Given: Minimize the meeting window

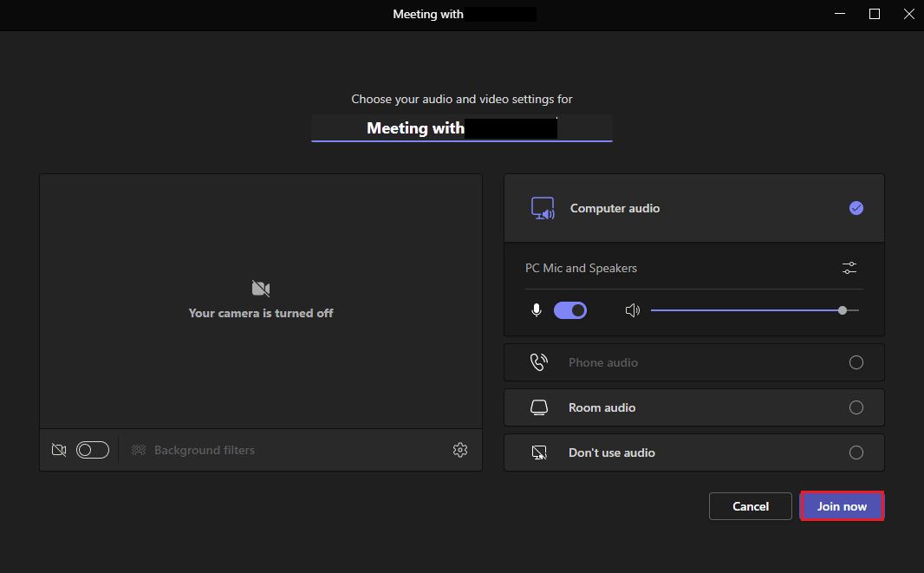Looking at the screenshot, I should point(840,14).
